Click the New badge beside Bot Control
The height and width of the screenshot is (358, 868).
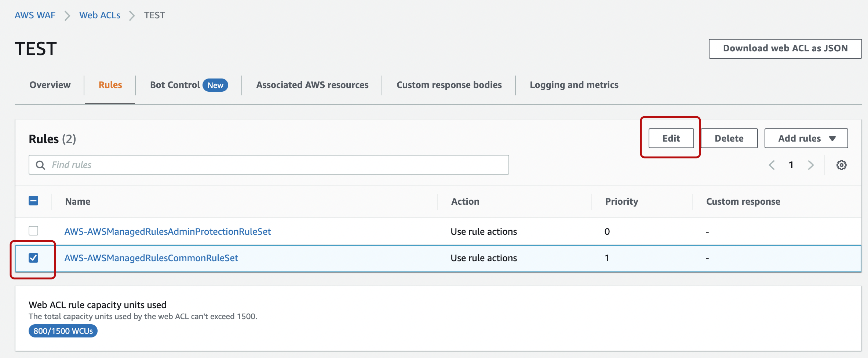click(215, 85)
